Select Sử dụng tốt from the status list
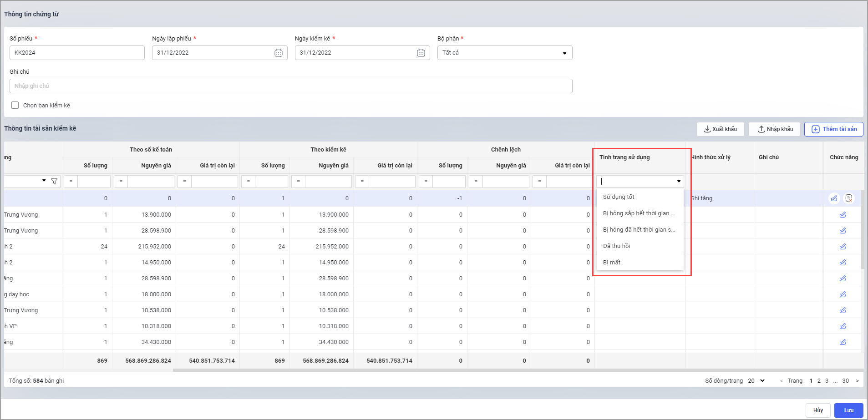Image resolution: width=868 pixels, height=420 pixels. tap(619, 197)
